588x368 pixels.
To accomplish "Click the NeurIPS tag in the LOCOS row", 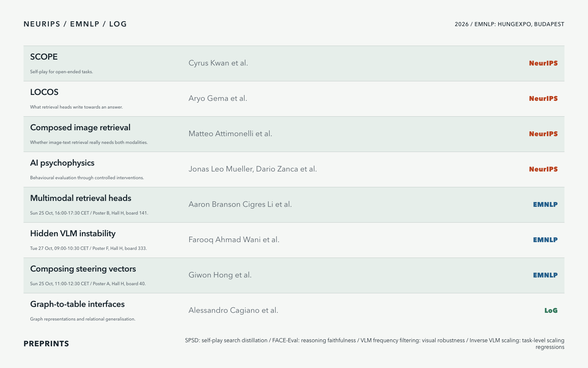I will (x=543, y=99).
